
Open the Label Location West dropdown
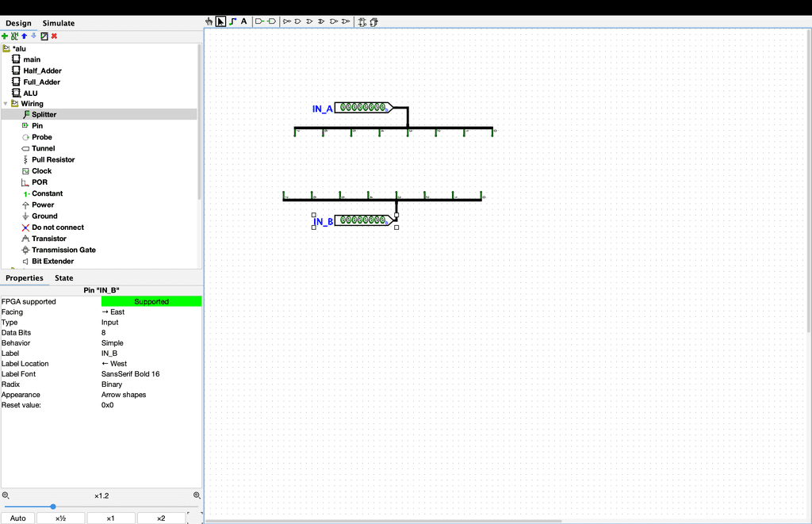(151, 364)
